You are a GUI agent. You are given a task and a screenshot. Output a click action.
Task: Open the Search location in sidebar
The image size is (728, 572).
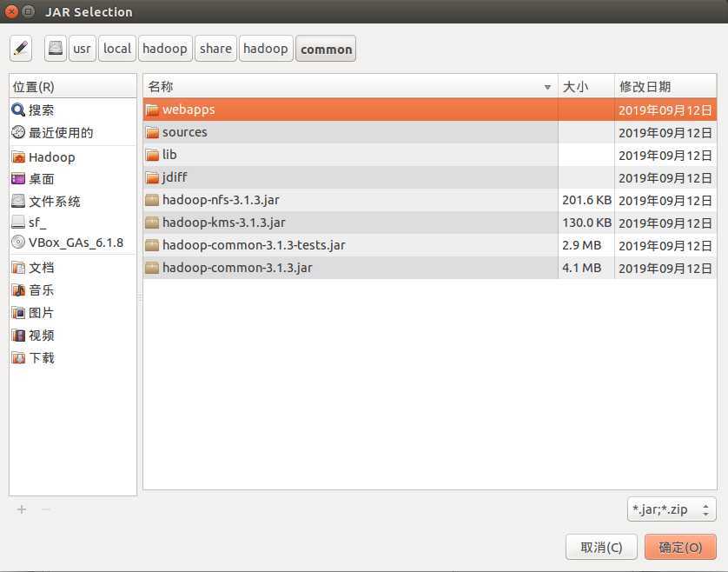(x=73, y=110)
